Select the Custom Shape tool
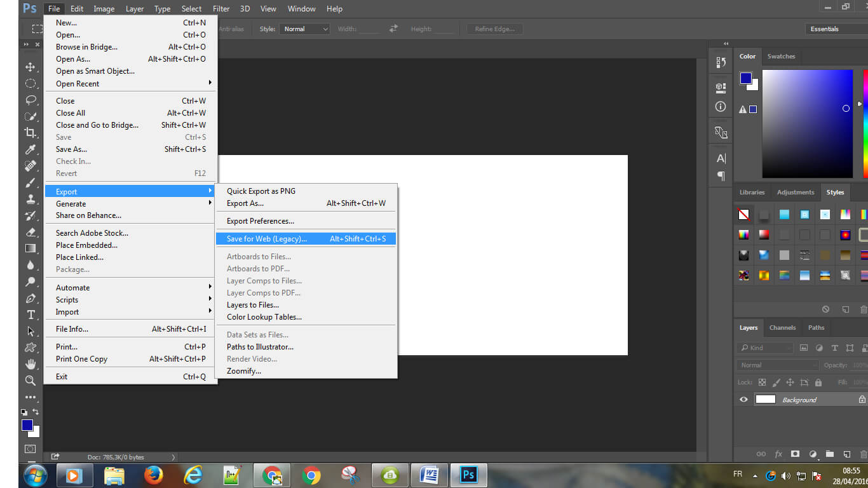Viewport: 868px width, 488px height. coord(30,348)
